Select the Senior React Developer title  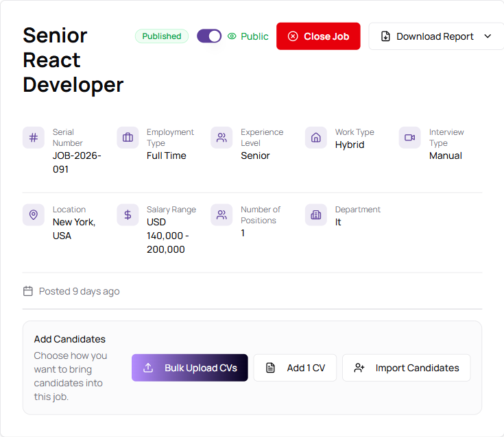pyautogui.click(x=73, y=60)
